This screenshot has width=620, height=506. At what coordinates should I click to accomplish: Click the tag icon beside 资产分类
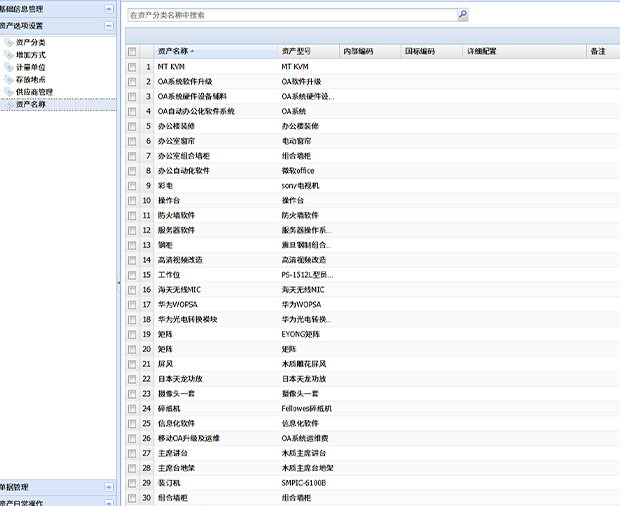click(9, 42)
